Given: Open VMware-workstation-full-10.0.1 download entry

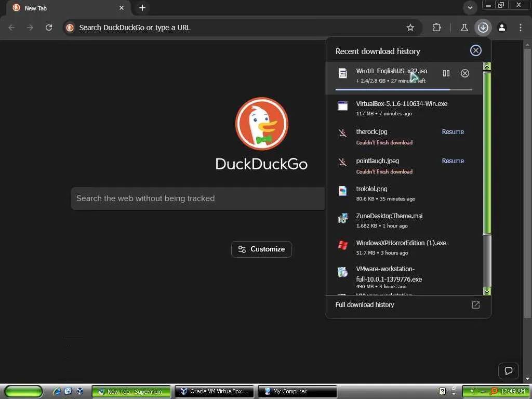Looking at the screenshot, I should point(404,276).
